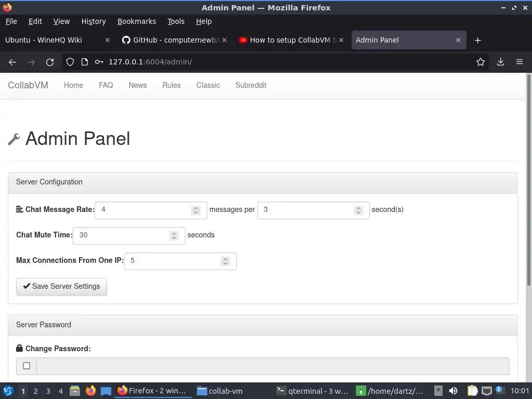Open the Help menu
Viewport: 532px width, 399px height.
204,21
